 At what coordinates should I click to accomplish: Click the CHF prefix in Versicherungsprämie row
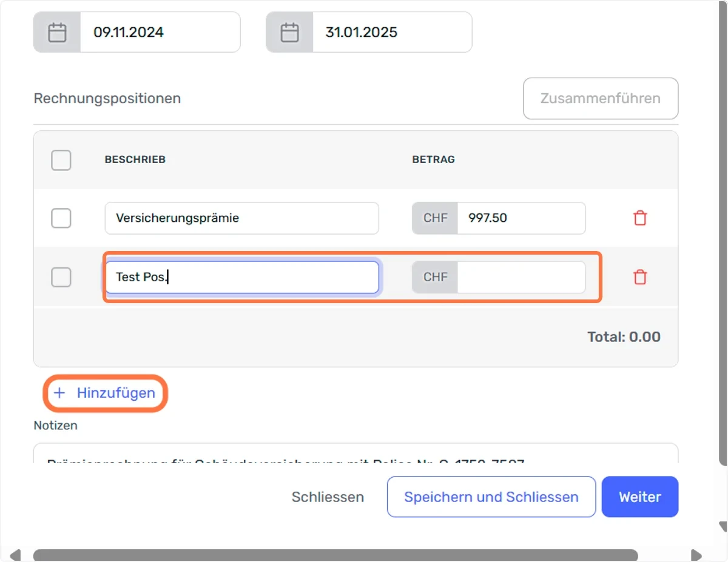(435, 218)
